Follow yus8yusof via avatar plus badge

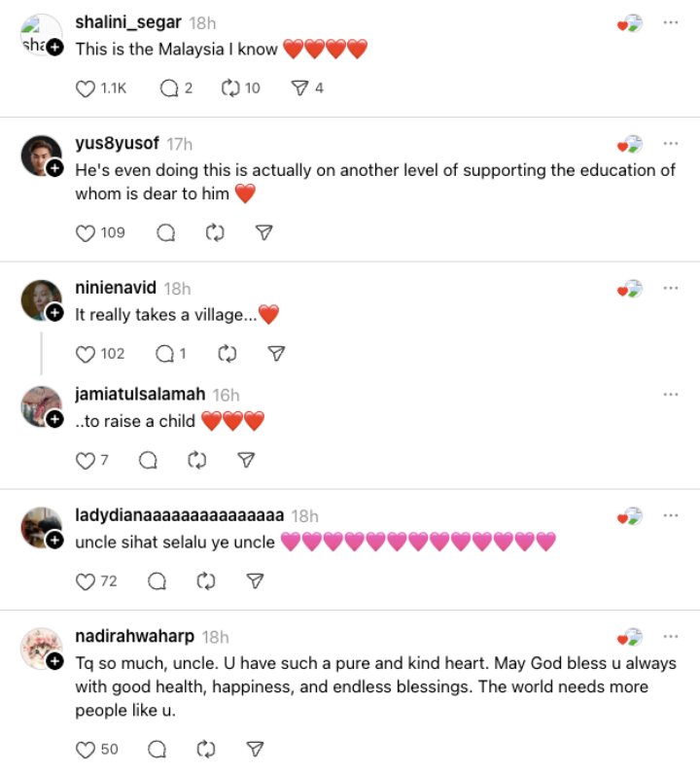(55, 167)
